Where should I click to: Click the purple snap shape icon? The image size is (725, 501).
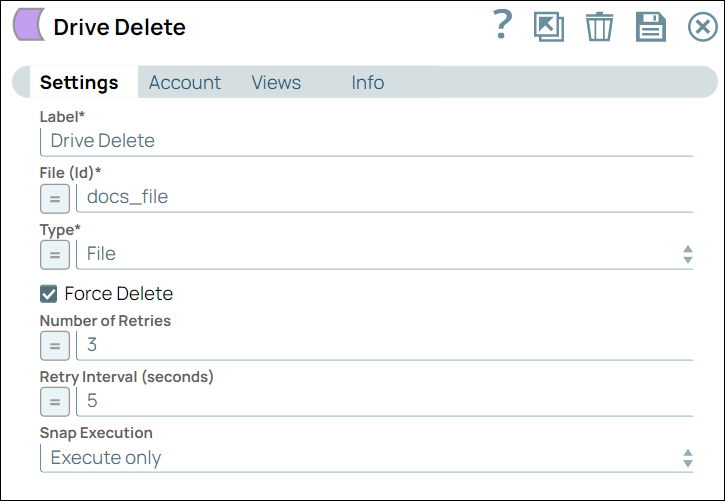tap(28, 27)
